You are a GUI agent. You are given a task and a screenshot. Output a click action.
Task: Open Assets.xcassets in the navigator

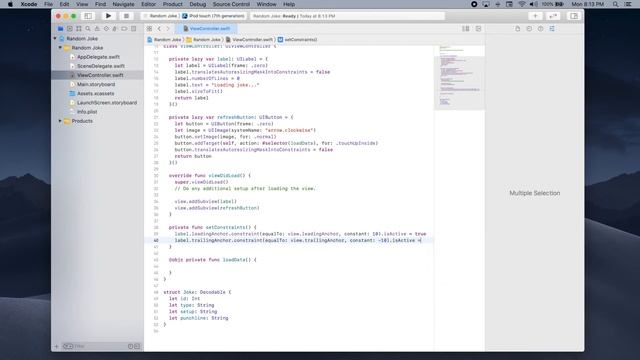[96, 93]
